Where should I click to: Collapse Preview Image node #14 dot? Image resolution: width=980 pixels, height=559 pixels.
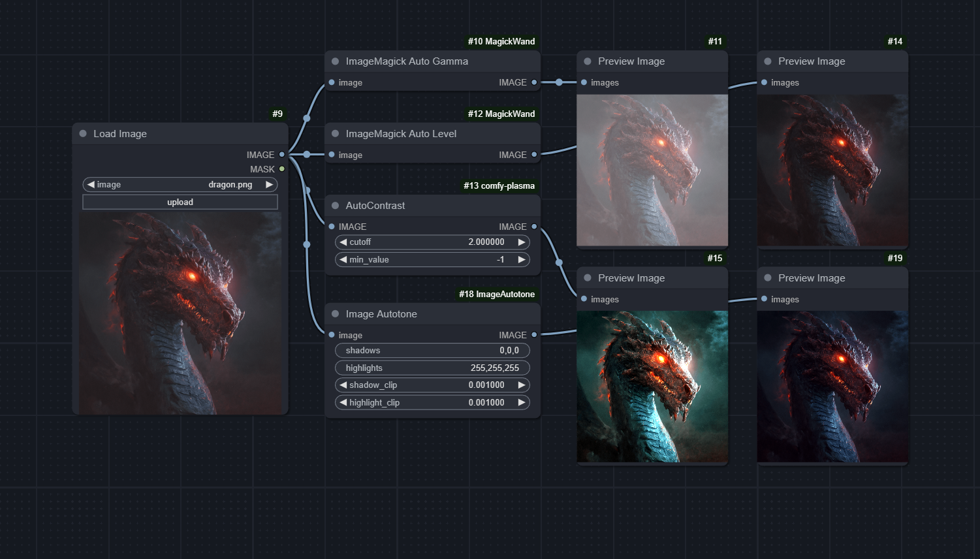point(768,61)
